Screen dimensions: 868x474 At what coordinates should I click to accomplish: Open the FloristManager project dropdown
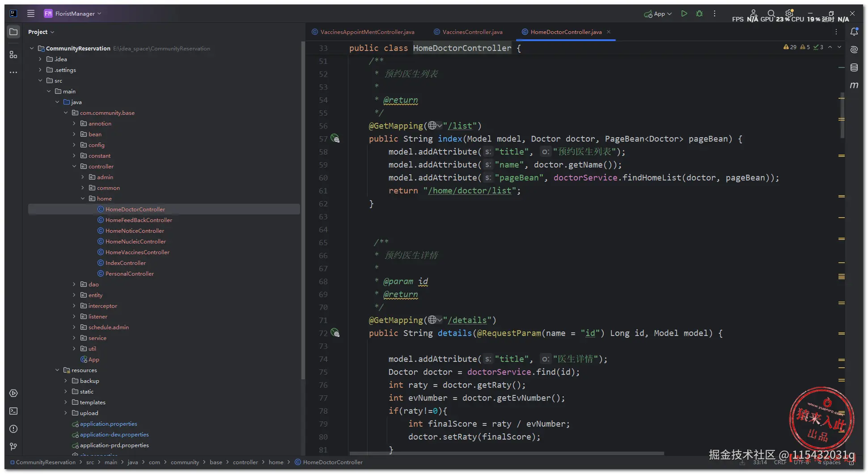pyautogui.click(x=73, y=13)
